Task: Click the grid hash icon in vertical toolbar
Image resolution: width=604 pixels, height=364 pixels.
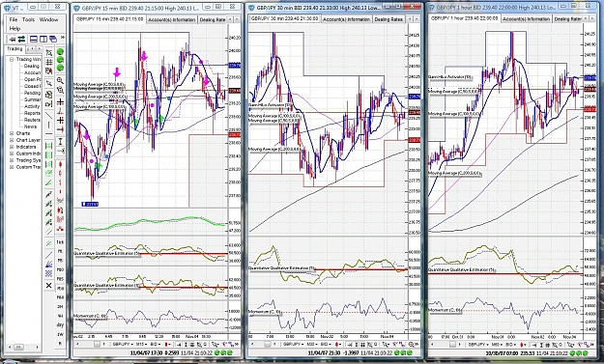Action: pyautogui.click(x=49, y=62)
